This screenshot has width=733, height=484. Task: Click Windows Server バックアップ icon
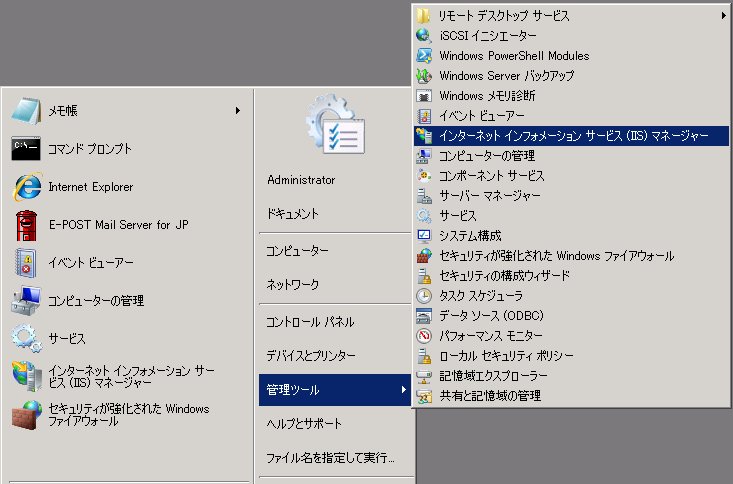[x=424, y=76]
